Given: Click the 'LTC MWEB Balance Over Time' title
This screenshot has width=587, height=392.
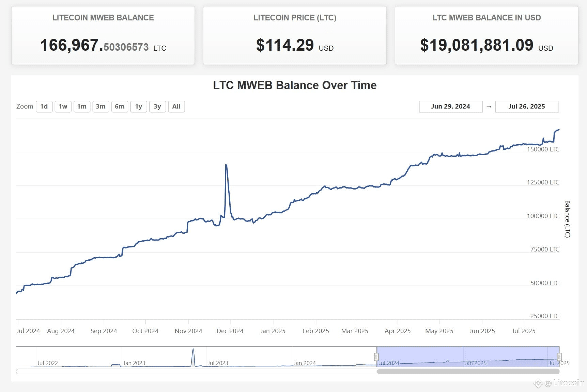Looking at the screenshot, I should pyautogui.click(x=295, y=85).
